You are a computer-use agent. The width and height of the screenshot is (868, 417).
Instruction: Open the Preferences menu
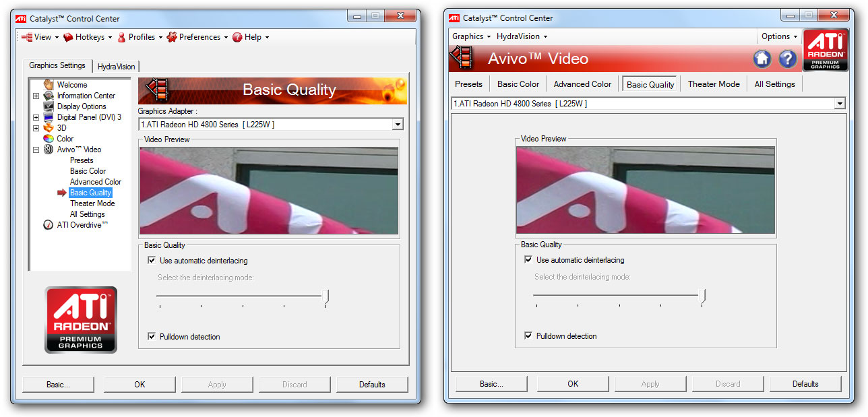click(198, 37)
